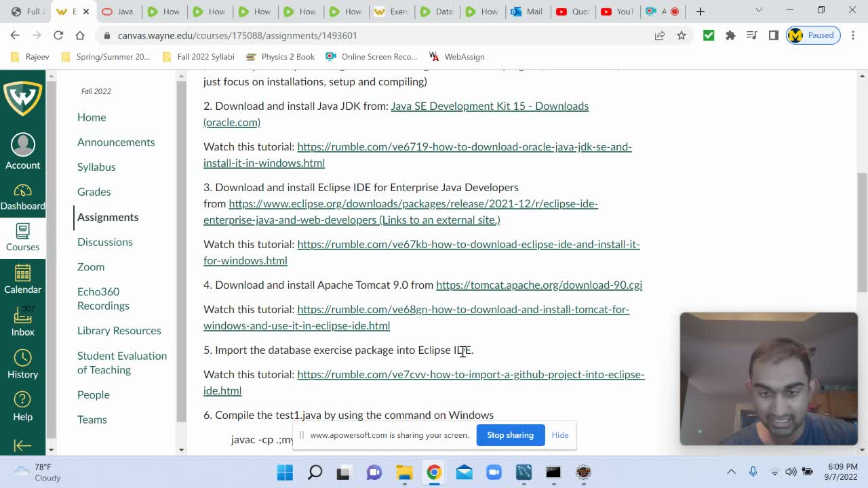Switch to the Data tab
This screenshot has width=868, height=488.
(x=435, y=12)
